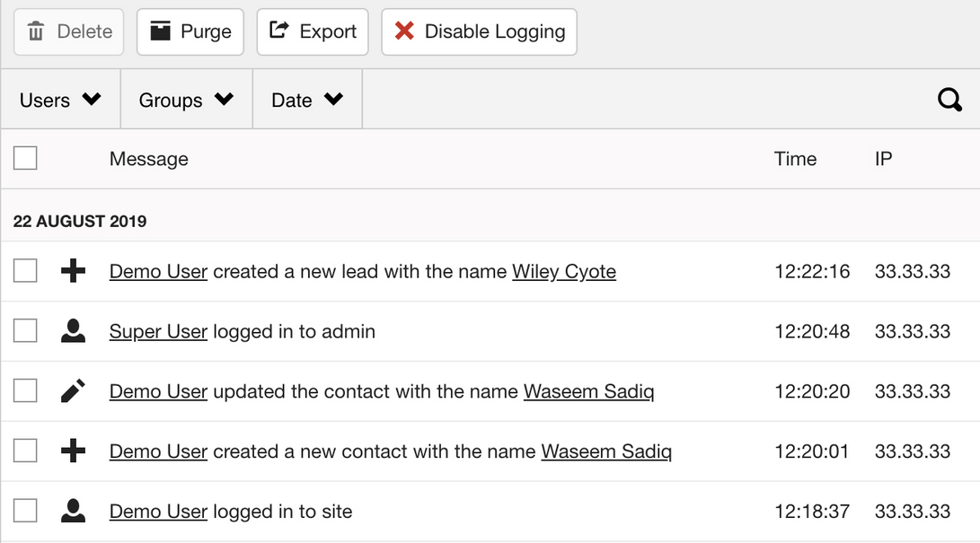Click the Purge button
Viewport: 980px width, 543px height.
(190, 31)
